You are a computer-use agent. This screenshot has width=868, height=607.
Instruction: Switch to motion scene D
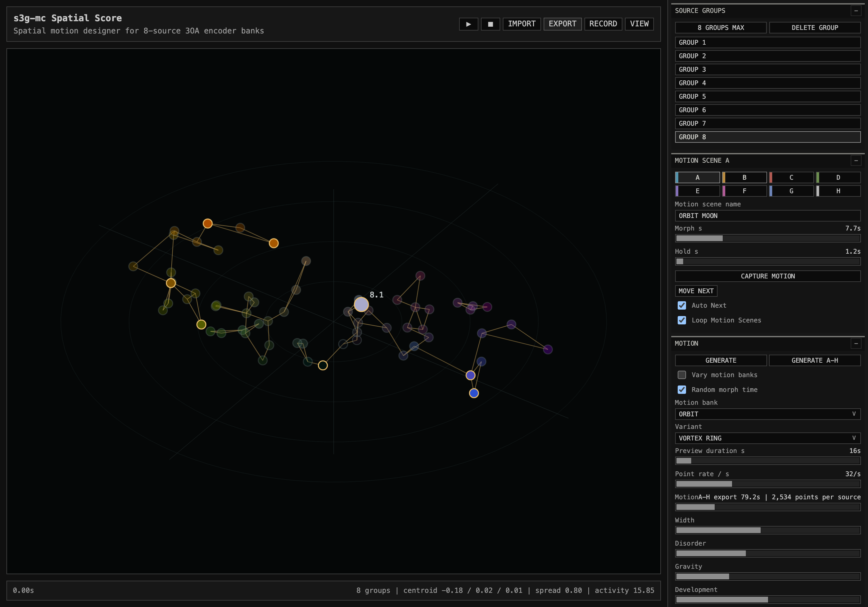(x=838, y=177)
